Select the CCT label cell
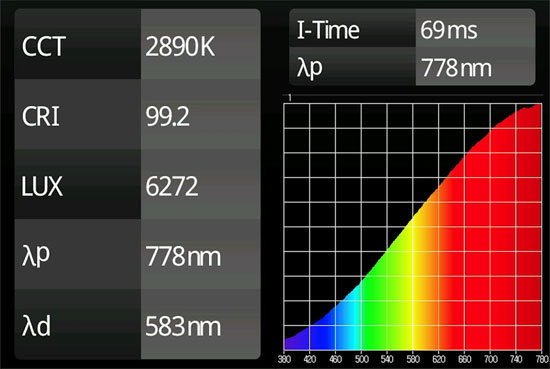This screenshot has width=550, height=369. (78, 44)
